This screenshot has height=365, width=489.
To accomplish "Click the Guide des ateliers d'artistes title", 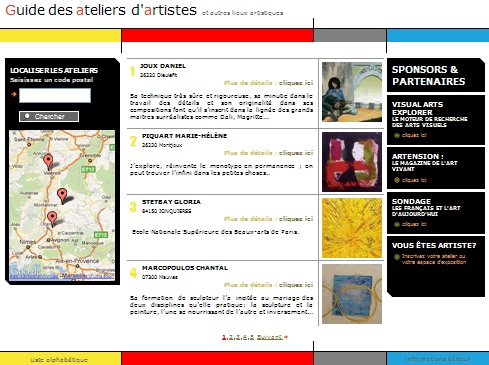I will tap(101, 10).
